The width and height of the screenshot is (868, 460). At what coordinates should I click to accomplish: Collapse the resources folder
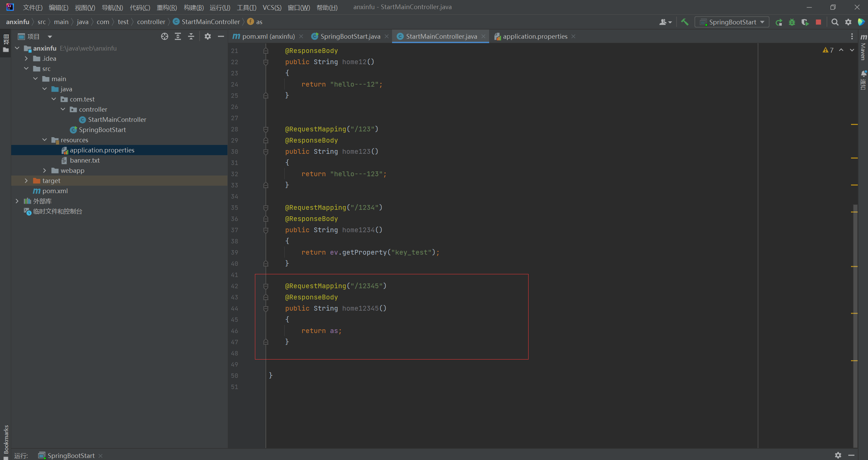click(x=44, y=140)
